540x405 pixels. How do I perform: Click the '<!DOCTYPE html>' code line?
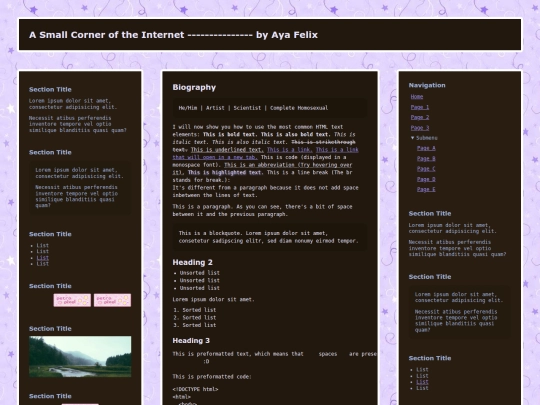click(x=195, y=389)
